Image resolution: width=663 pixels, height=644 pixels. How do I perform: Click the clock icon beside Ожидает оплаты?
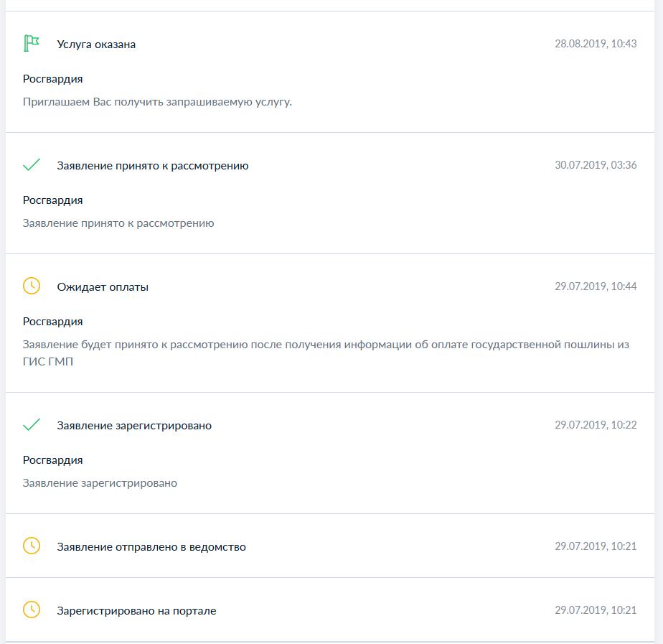click(32, 286)
